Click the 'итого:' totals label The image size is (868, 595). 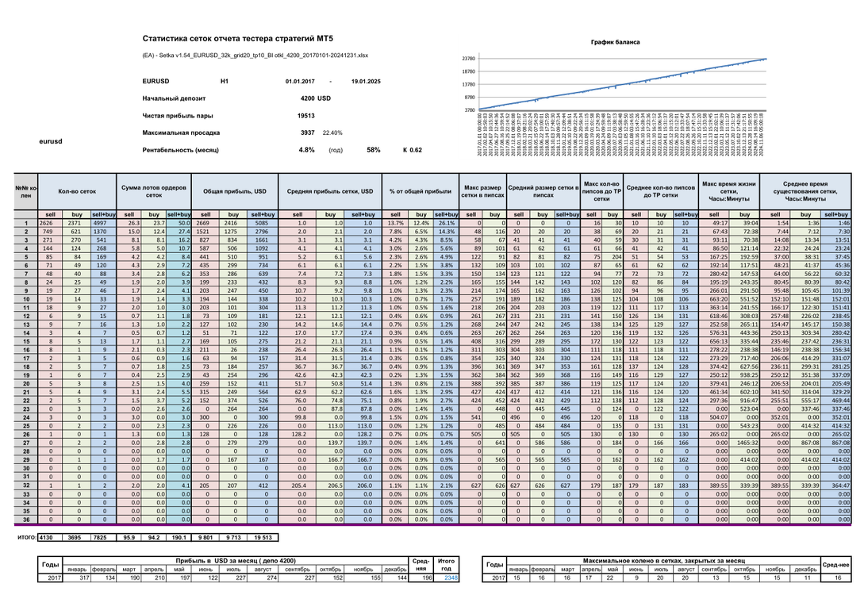(26, 537)
